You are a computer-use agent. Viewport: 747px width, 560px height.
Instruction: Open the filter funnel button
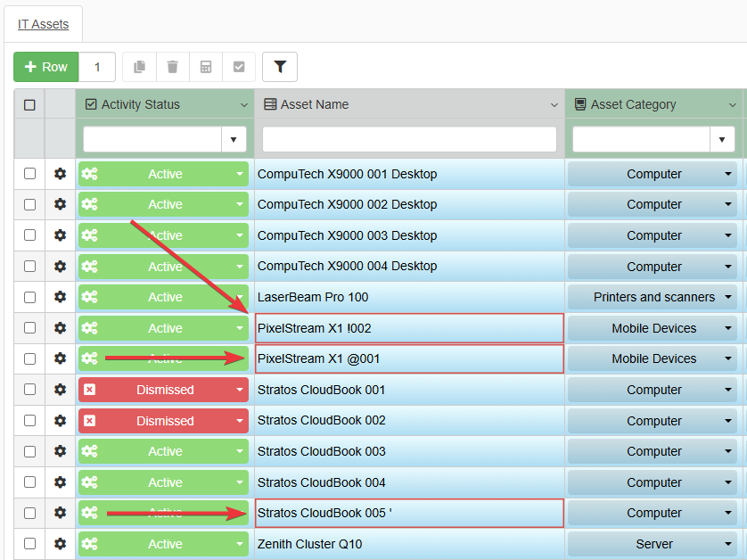tap(280, 67)
